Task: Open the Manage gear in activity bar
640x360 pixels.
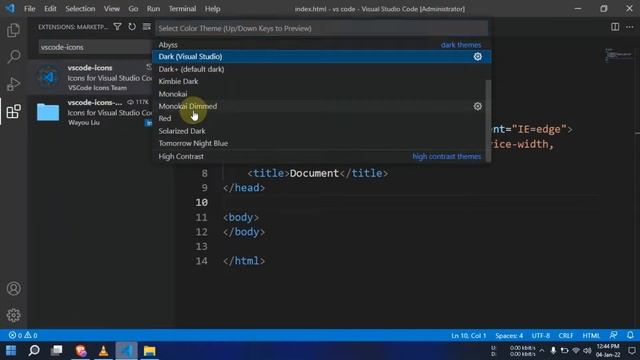Action: click(x=13, y=315)
